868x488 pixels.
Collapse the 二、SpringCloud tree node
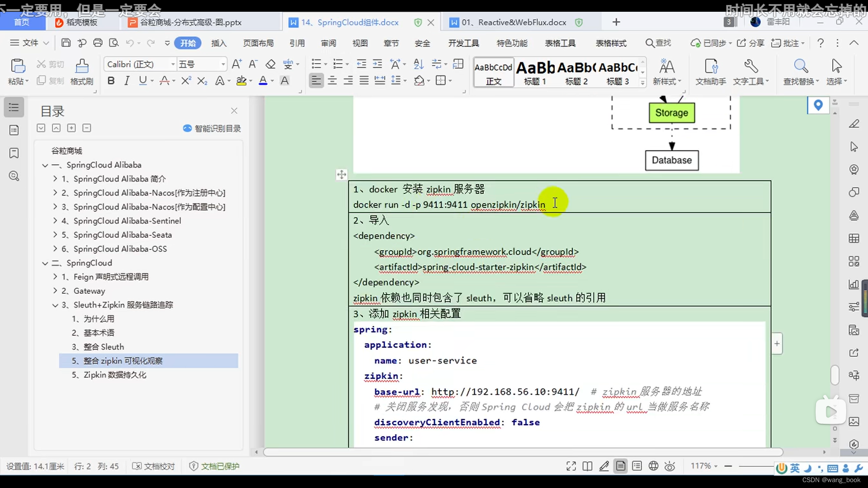coord(45,263)
